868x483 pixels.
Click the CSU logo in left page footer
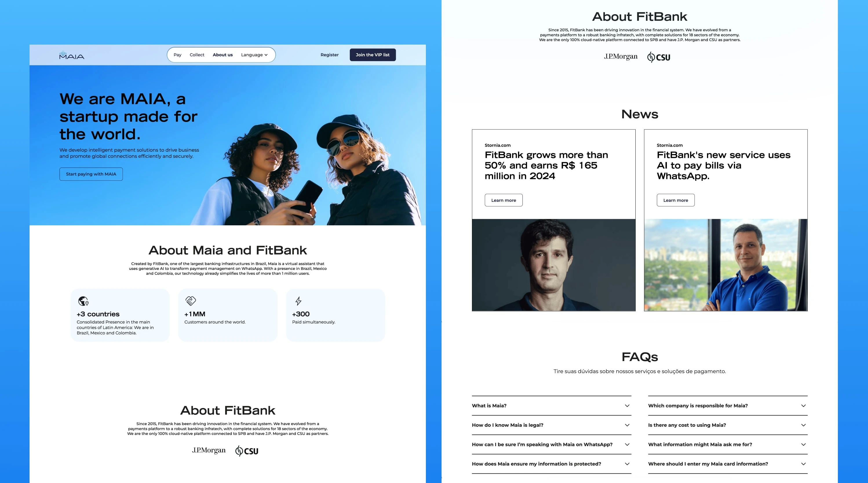tap(247, 451)
